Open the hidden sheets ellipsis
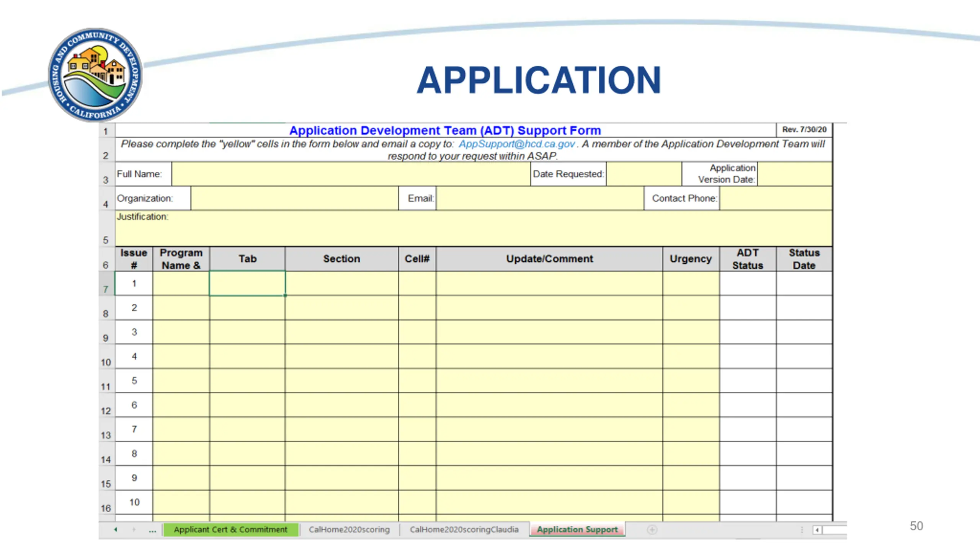Viewport: 980px width, 551px height. point(152,530)
